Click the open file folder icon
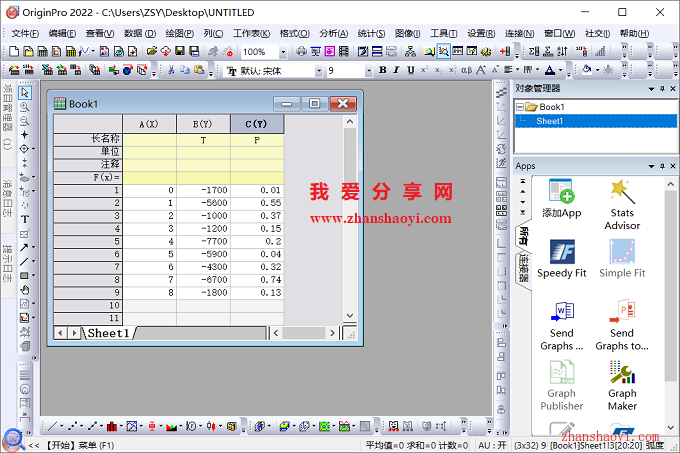This screenshot has height=453, width=680. coord(152,52)
